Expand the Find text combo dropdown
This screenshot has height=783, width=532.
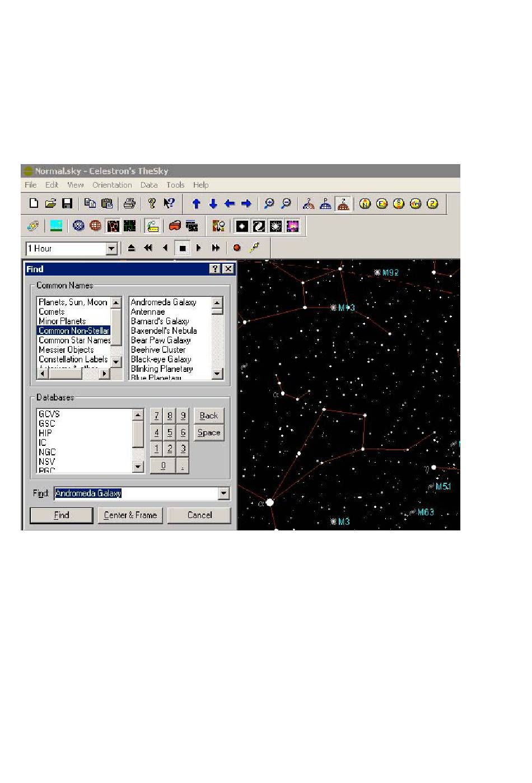[x=224, y=493]
